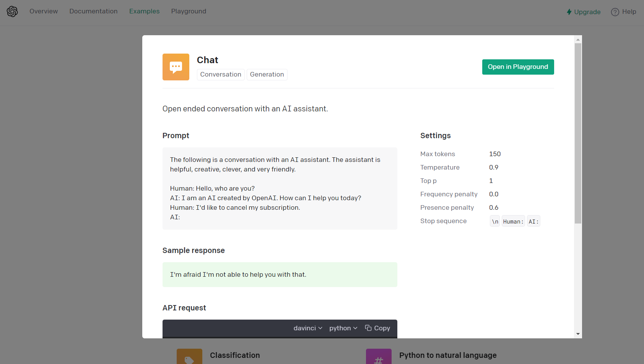Click the prompt text box
The height and width of the screenshot is (364, 644).
pos(280,188)
